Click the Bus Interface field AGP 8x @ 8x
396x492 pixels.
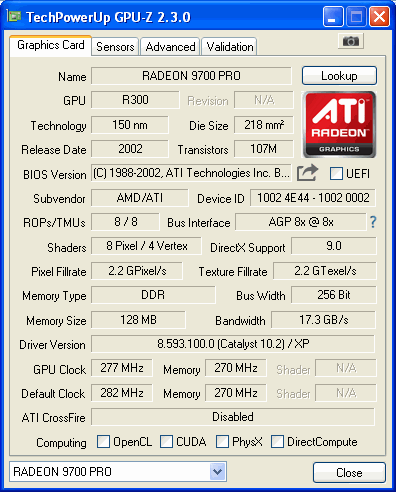coord(301,222)
